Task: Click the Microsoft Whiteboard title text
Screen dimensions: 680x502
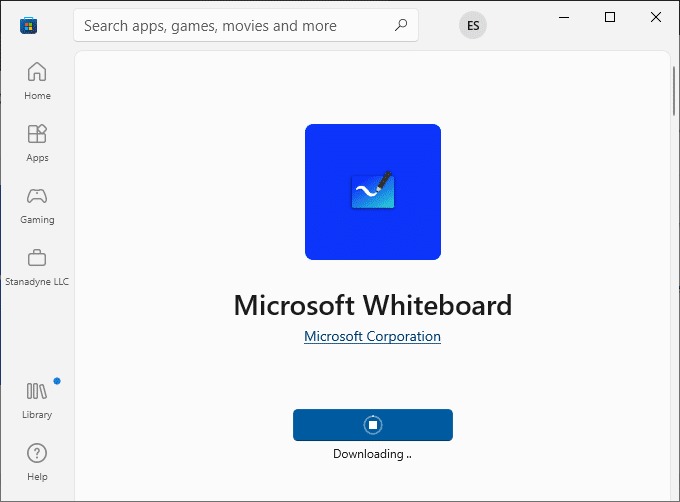Action: pyautogui.click(x=373, y=305)
